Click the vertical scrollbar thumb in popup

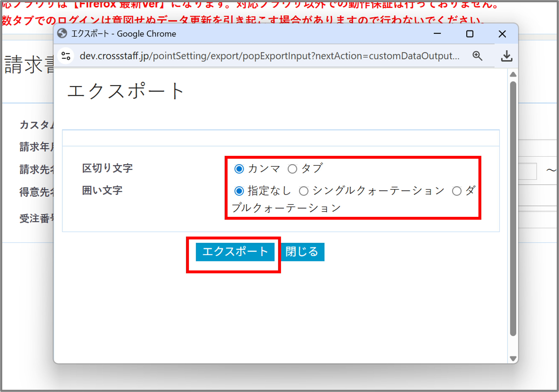click(x=513, y=209)
